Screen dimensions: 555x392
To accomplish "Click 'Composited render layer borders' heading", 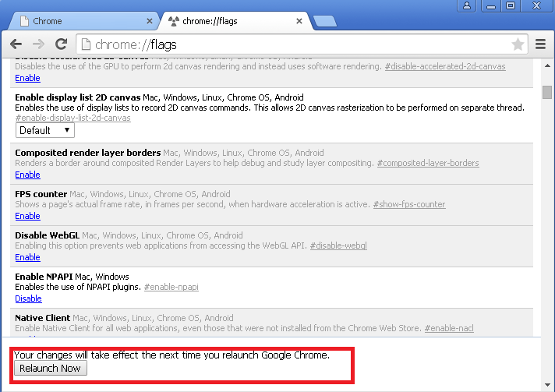I will [88, 153].
